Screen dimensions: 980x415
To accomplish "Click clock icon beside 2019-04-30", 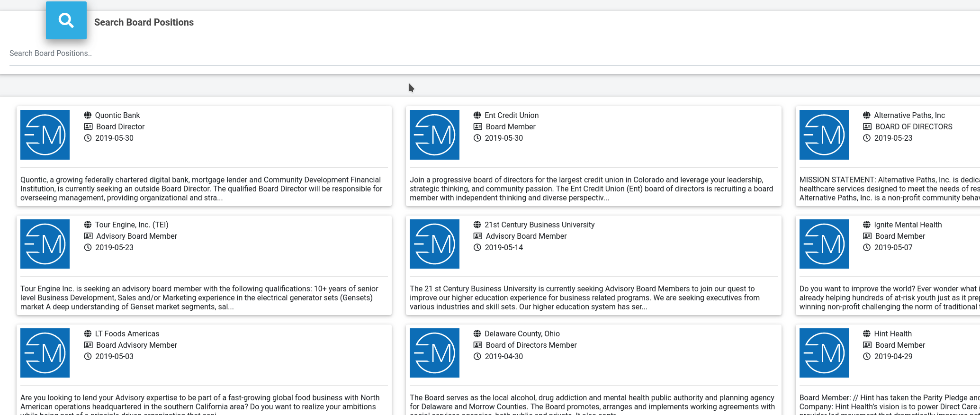I will [477, 356].
